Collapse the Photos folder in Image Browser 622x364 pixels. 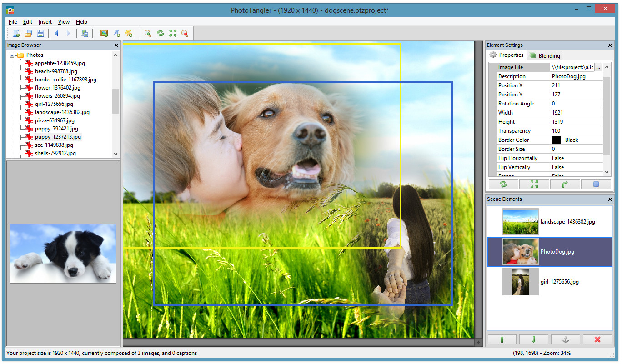(x=12, y=55)
